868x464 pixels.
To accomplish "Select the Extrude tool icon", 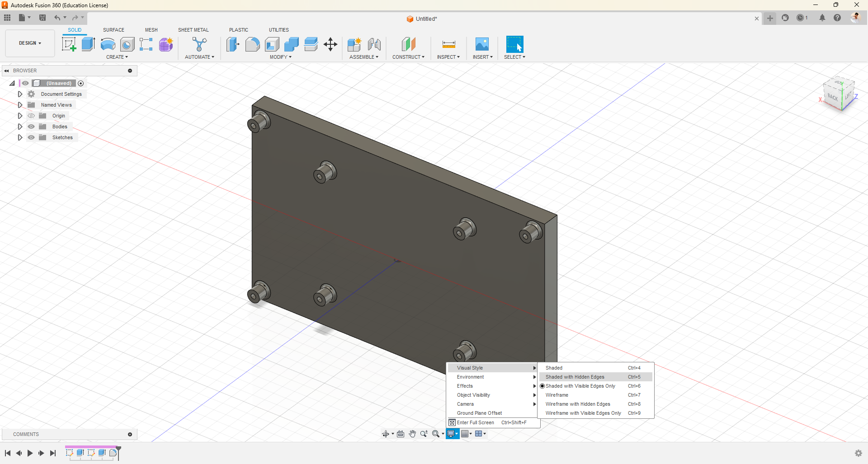I will pos(88,44).
